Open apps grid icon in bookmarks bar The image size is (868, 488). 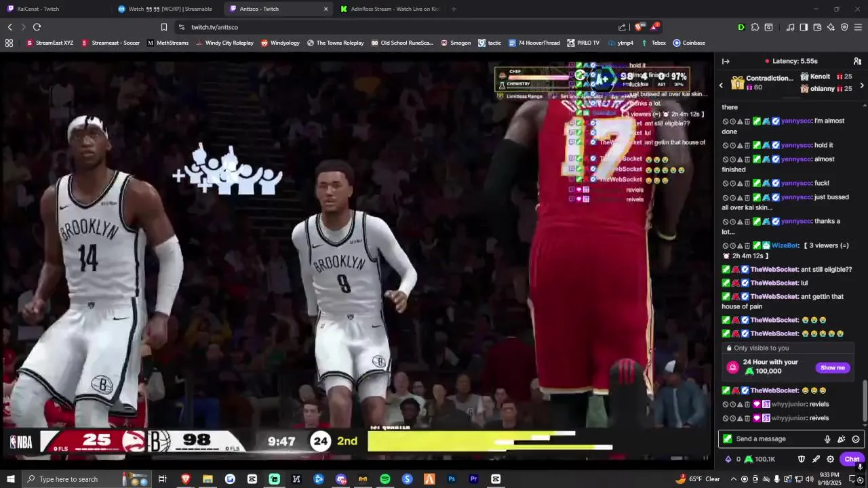(9, 43)
